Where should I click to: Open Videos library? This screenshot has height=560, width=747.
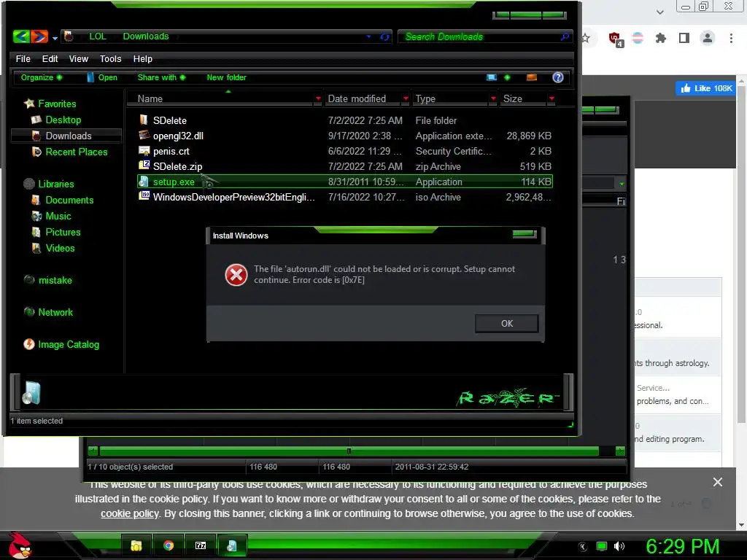tap(53, 248)
